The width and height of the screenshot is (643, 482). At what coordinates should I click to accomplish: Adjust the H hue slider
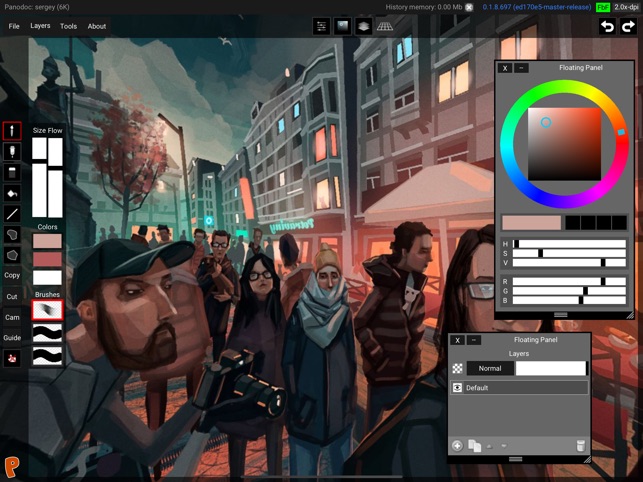click(x=569, y=244)
